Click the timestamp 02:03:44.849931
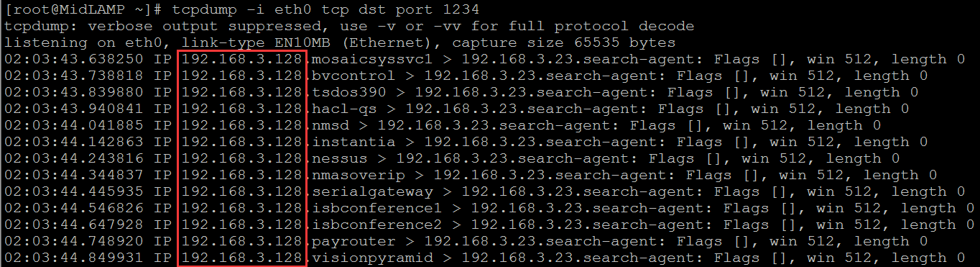This screenshot has height=267, width=980. pyautogui.click(x=73, y=258)
